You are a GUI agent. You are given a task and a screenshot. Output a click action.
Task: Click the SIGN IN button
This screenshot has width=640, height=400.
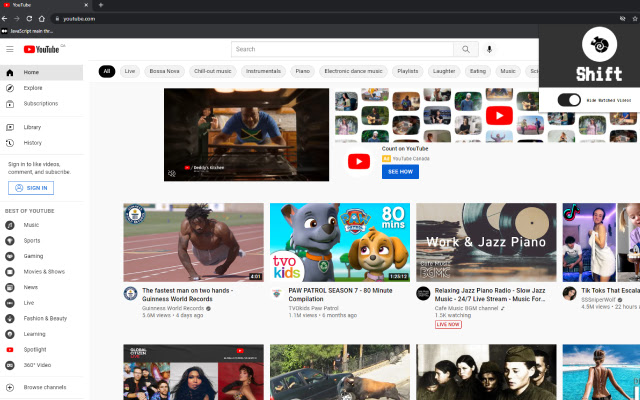(x=31, y=188)
